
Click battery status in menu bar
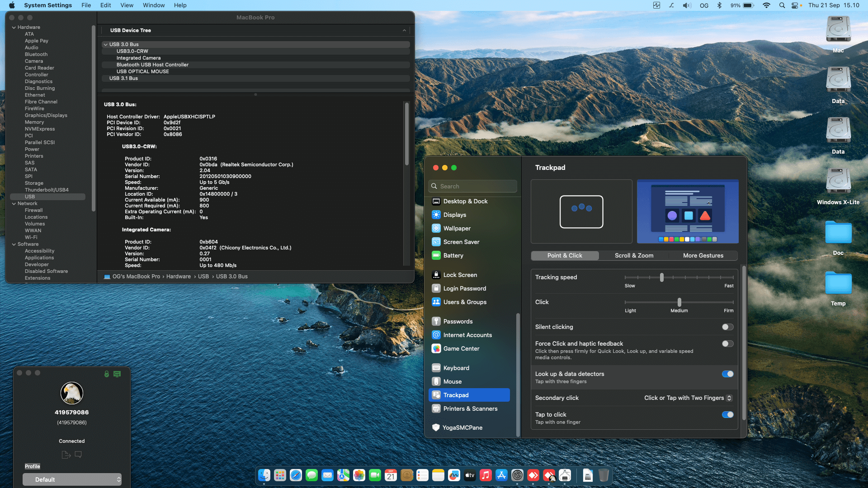tap(742, 5)
